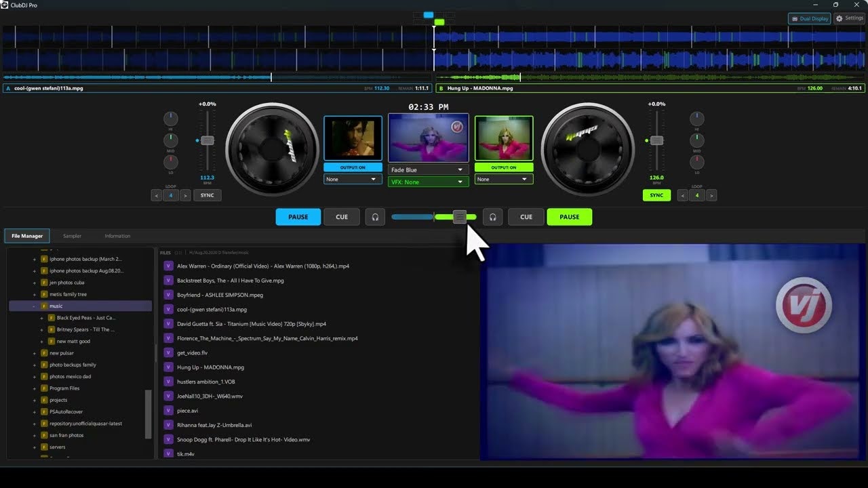Toggle OUTPUT: ON for the right deck
868x488 pixels.
tap(504, 167)
